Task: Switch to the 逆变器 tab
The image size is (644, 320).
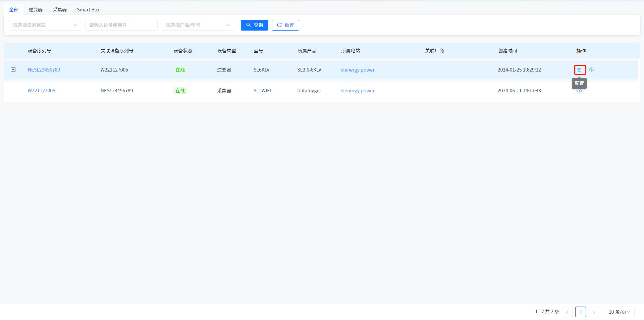Action: [36, 10]
